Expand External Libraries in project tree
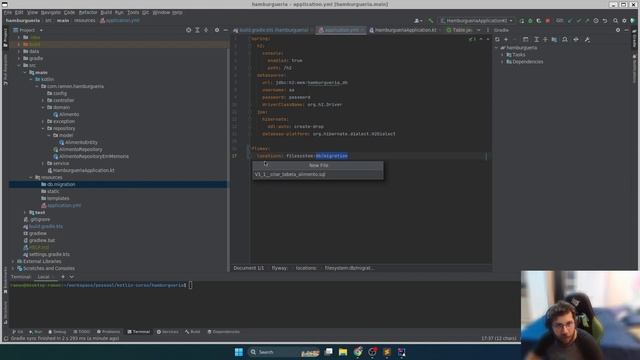 point(13,261)
